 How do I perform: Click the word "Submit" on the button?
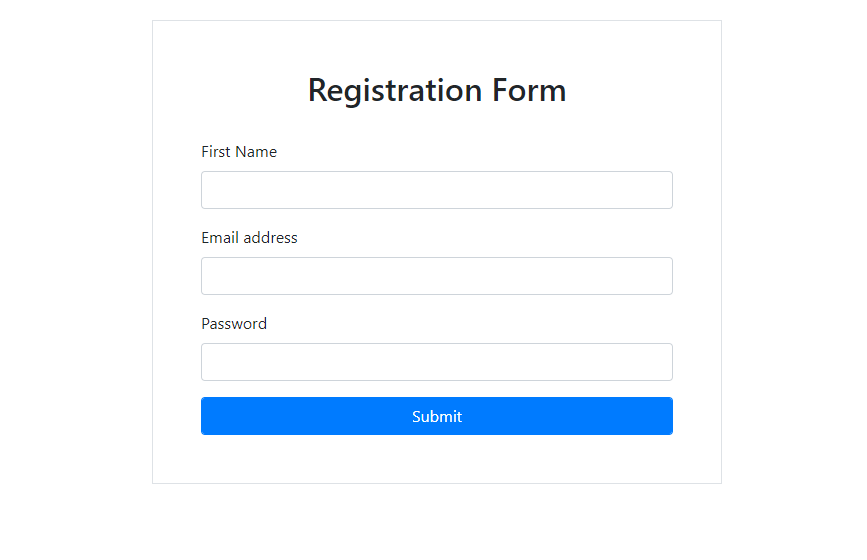click(437, 417)
